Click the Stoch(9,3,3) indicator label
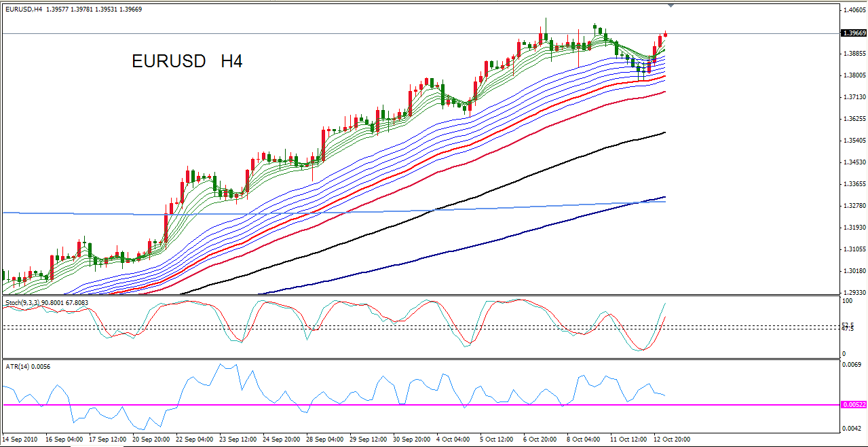868x447 pixels. point(47,302)
